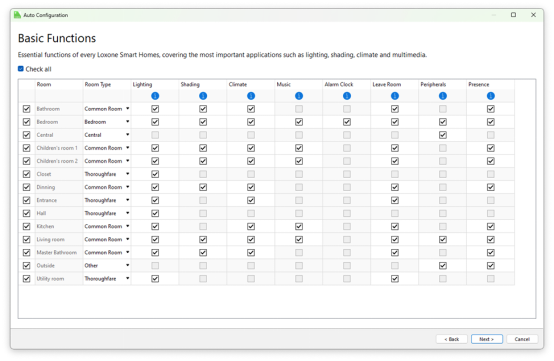
Task: Uncheck Peripherals for the Central row
Action: (443, 135)
